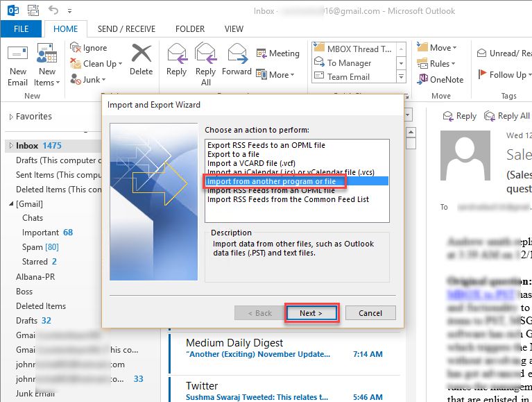The width and height of the screenshot is (532, 402).
Task: Collapse the [Gmail] folder group
Action: click(11, 203)
